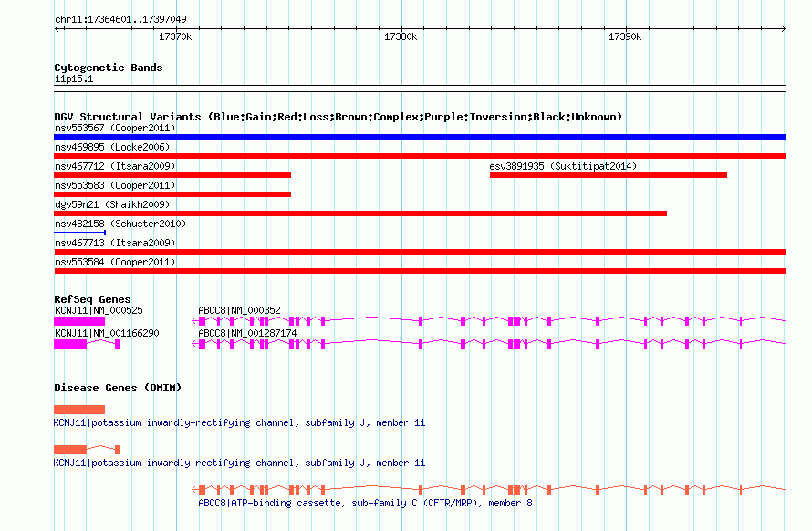Open the esv3891935 (Suktitipat2014) variant bar

pyautogui.click(x=609, y=175)
